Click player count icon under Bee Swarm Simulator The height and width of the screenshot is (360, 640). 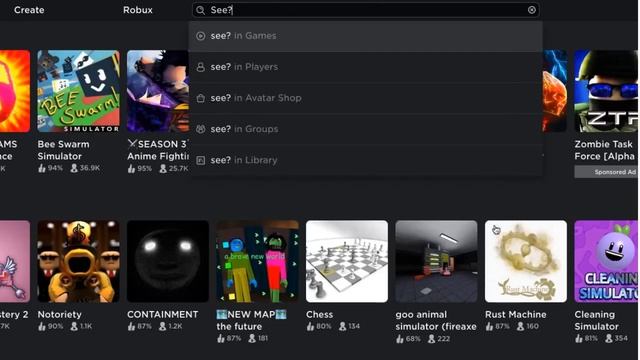click(74, 168)
